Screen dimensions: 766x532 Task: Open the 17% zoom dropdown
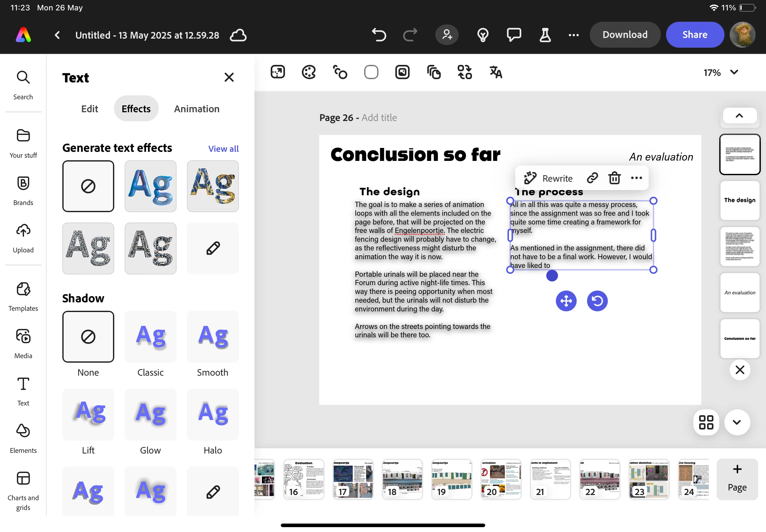pos(721,72)
